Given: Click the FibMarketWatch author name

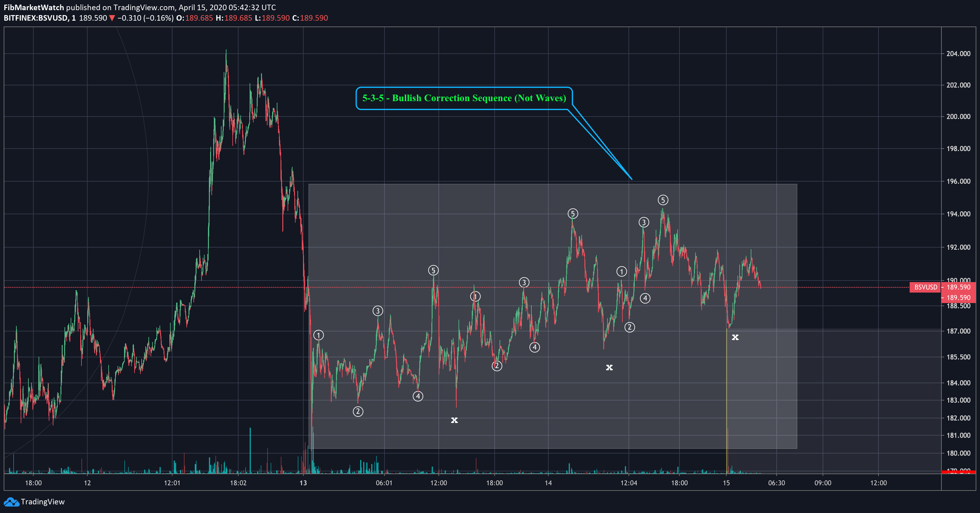Looking at the screenshot, I should (34, 7).
